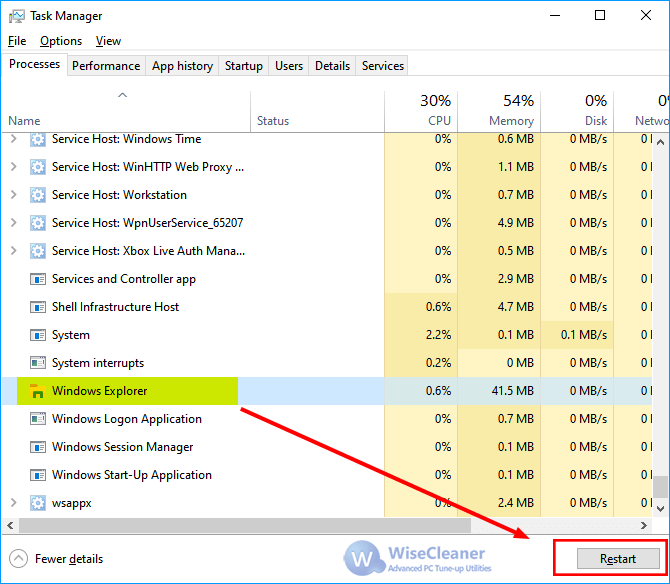The height and width of the screenshot is (584, 670).
Task: Click the Task Manager title bar icon
Action: click(x=17, y=16)
